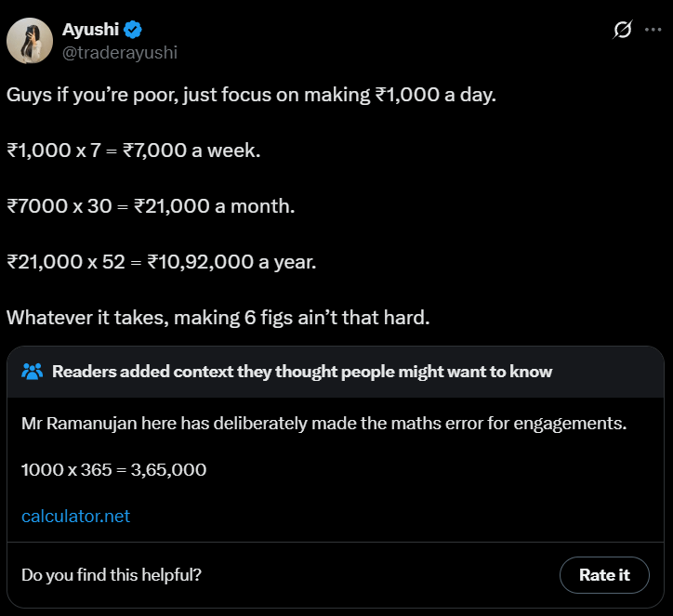Image resolution: width=673 pixels, height=616 pixels.
Task: Click the 'Guys if you're poor' opening line
Action: tap(251, 95)
